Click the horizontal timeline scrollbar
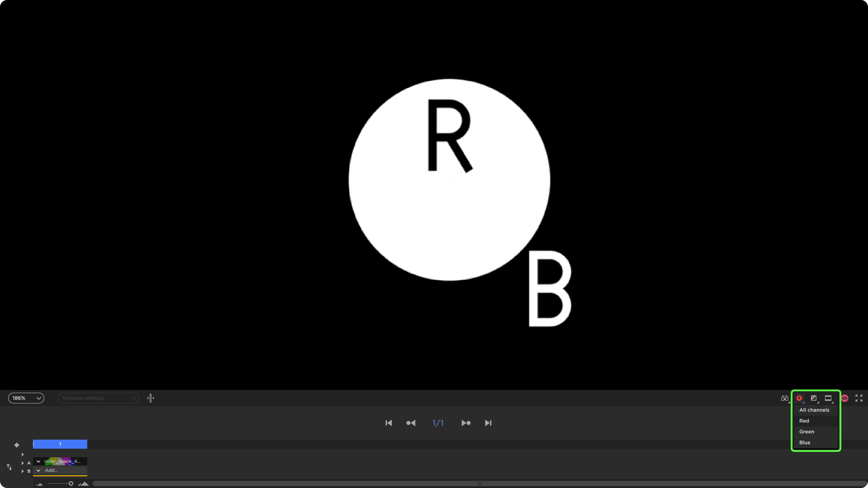 479,483
